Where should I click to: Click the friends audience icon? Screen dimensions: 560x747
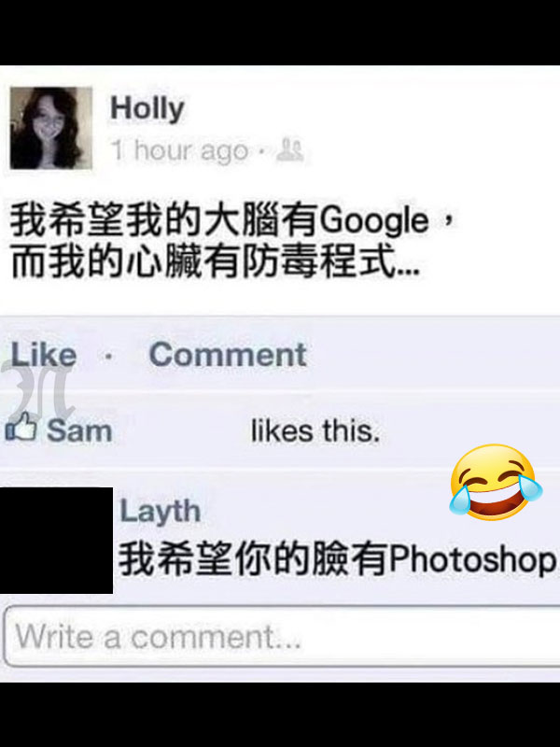(290, 149)
